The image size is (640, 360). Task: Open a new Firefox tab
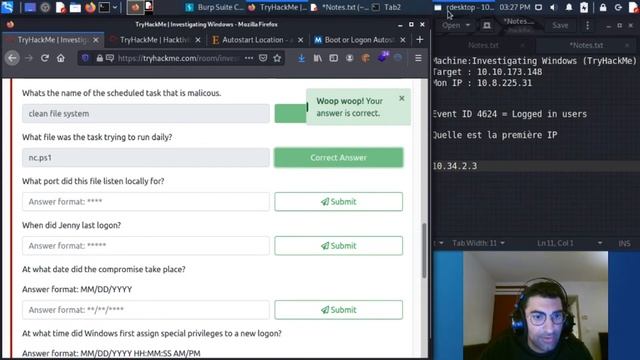(x=420, y=40)
